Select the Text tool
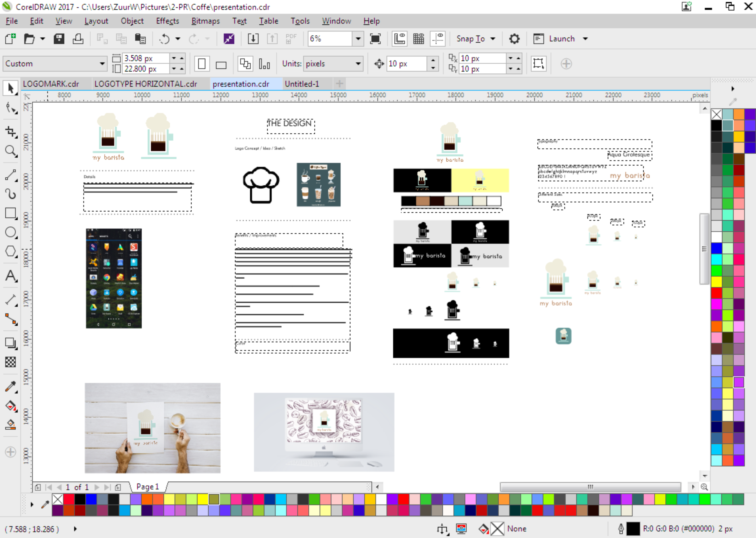The image size is (756, 538). [x=11, y=276]
